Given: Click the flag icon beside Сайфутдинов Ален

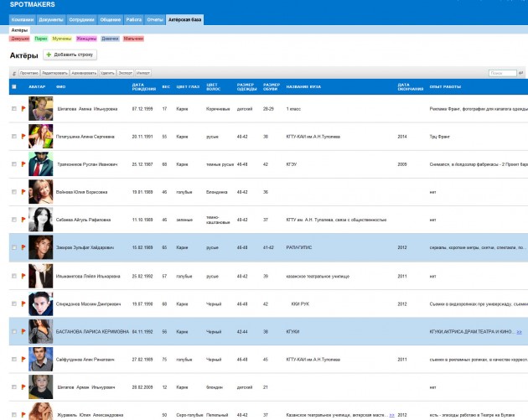Looking at the screenshot, I should coord(23,359).
